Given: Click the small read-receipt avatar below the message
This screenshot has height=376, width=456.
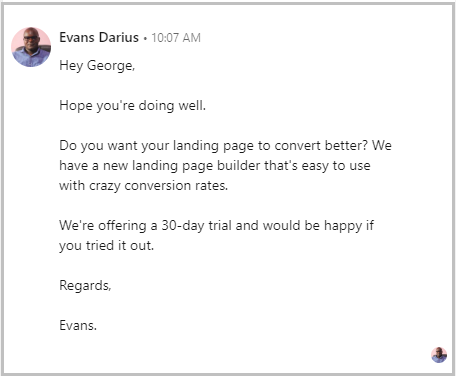Looking at the screenshot, I should pyautogui.click(x=439, y=355).
